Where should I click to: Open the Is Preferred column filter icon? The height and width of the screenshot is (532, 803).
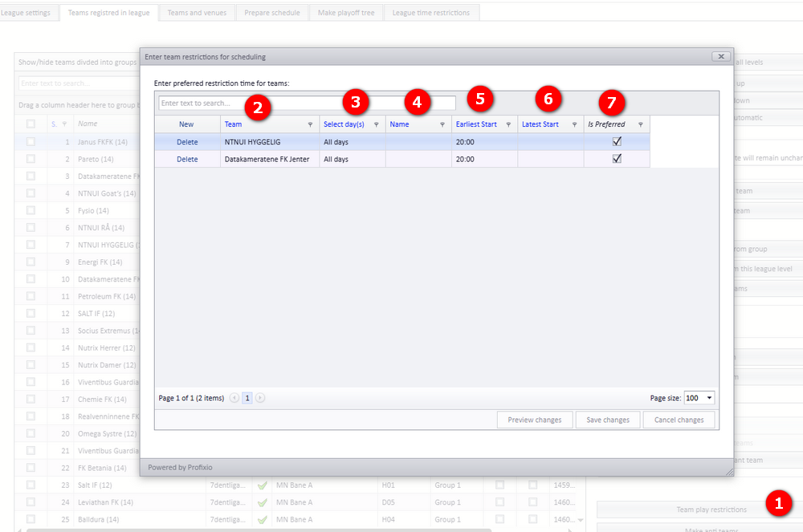(x=640, y=124)
